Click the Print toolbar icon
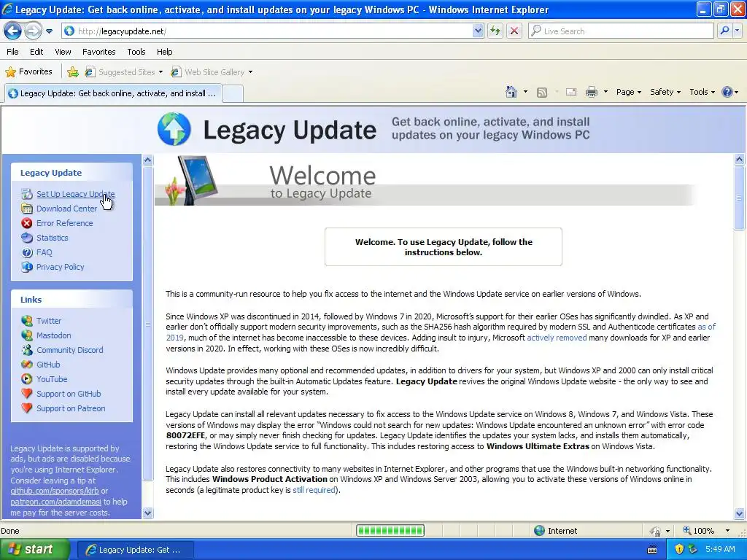747x560 pixels. pyautogui.click(x=591, y=92)
